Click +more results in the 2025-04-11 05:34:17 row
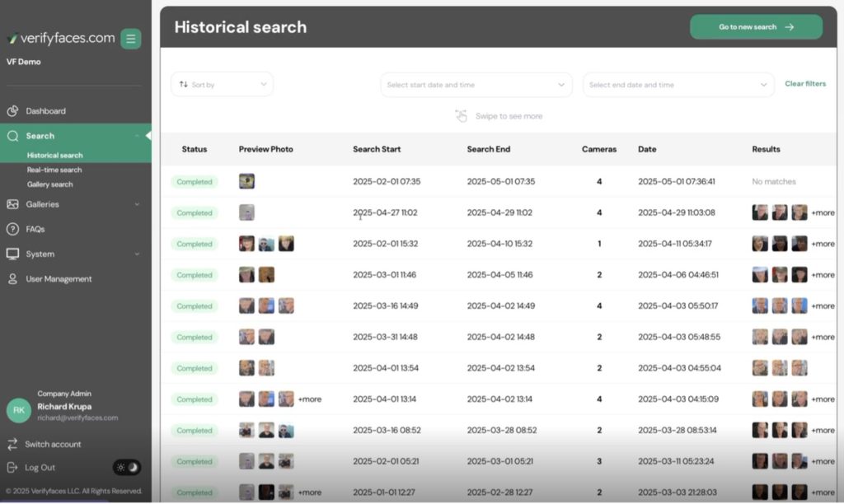844x504 pixels. coord(823,245)
